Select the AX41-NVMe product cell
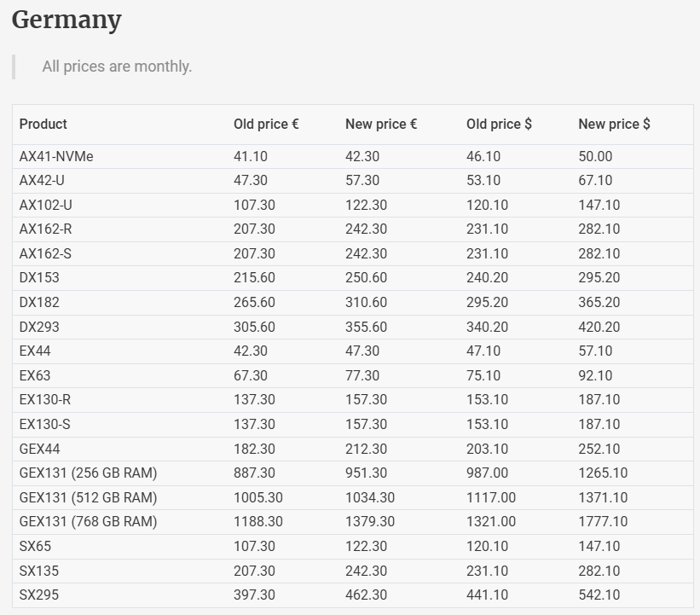700x615 pixels. click(56, 157)
